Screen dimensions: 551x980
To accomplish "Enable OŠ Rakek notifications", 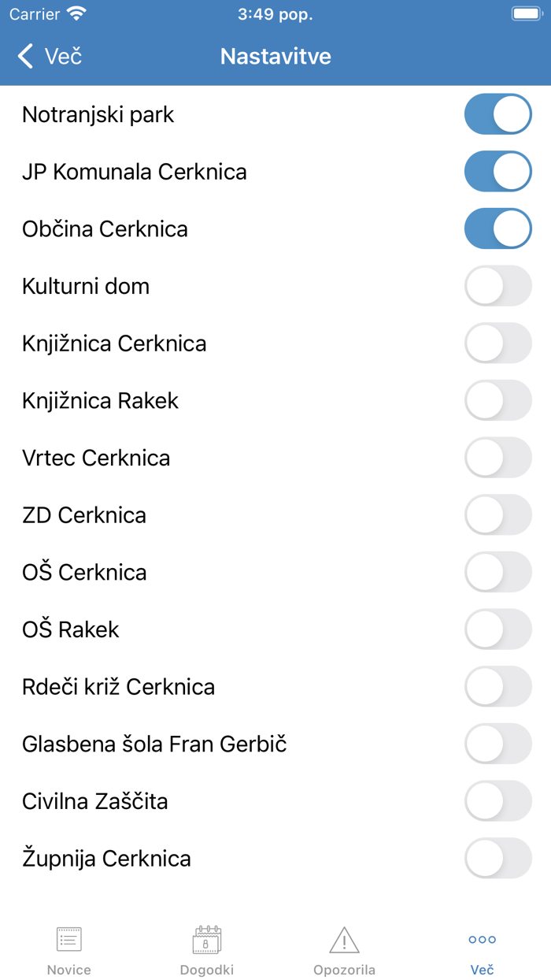I will [x=497, y=629].
